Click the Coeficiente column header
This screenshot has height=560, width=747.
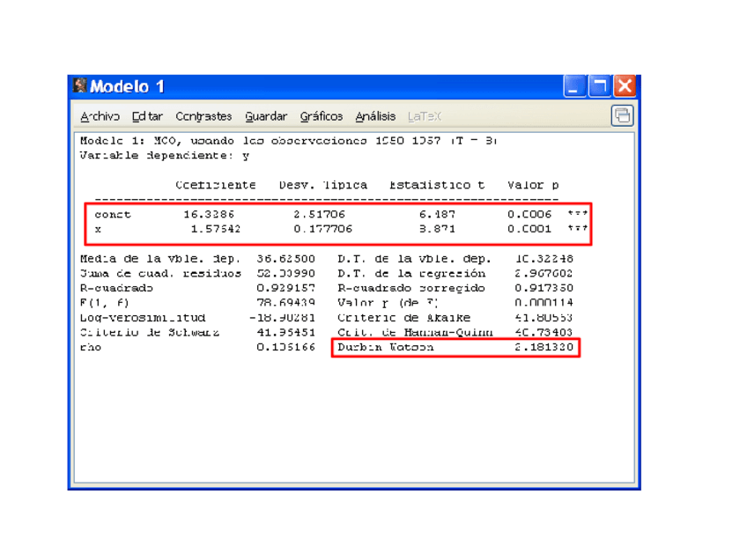pos(215,185)
